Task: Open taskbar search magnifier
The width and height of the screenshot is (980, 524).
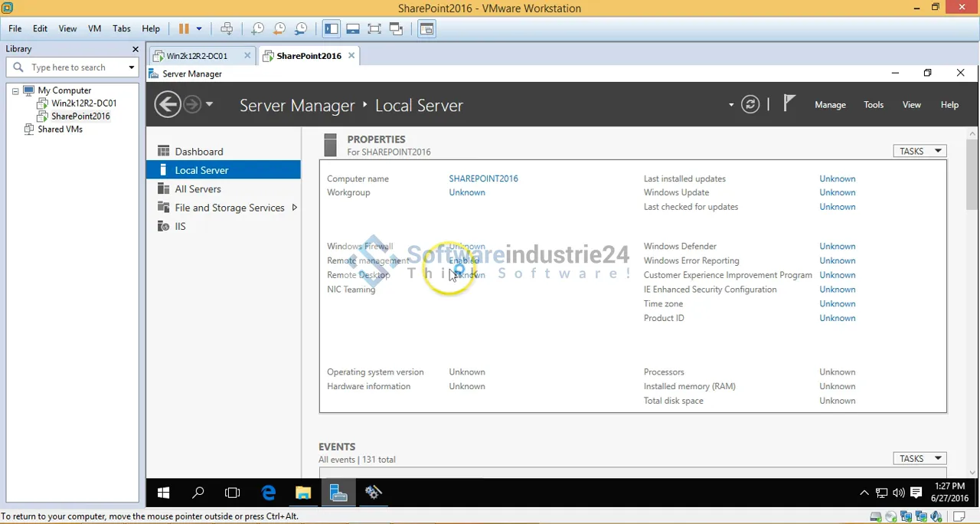Action: (198, 493)
